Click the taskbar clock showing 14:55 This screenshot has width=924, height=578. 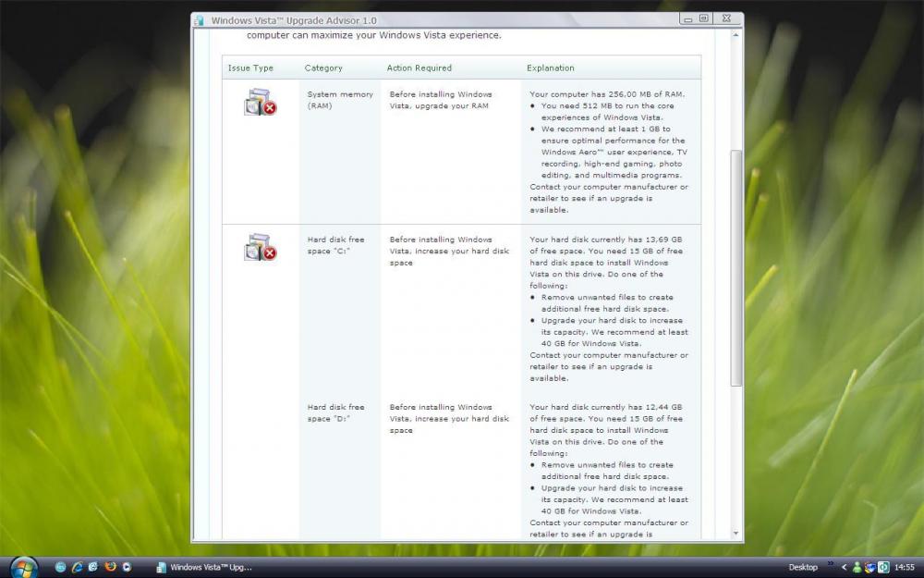(905, 568)
